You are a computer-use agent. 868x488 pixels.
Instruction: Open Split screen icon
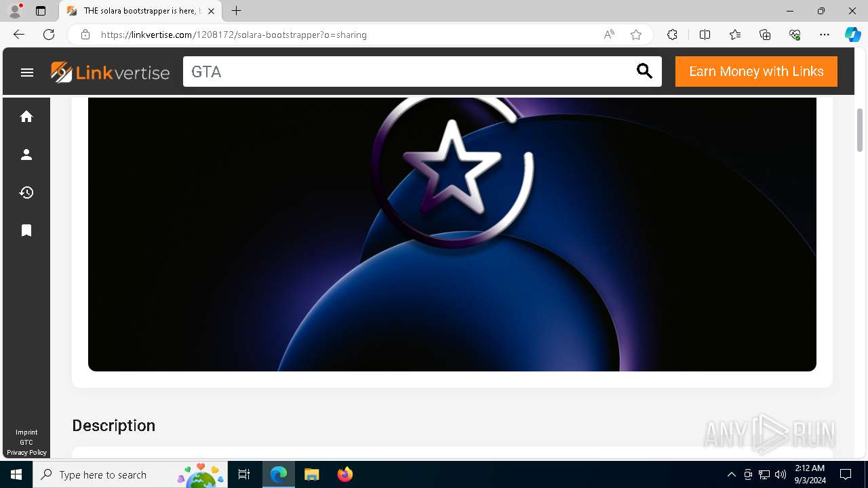tap(705, 35)
